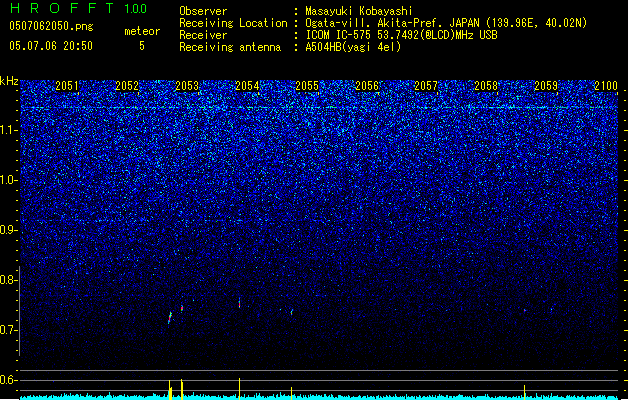Click the slanted meteor echo before 2053

click(170, 317)
